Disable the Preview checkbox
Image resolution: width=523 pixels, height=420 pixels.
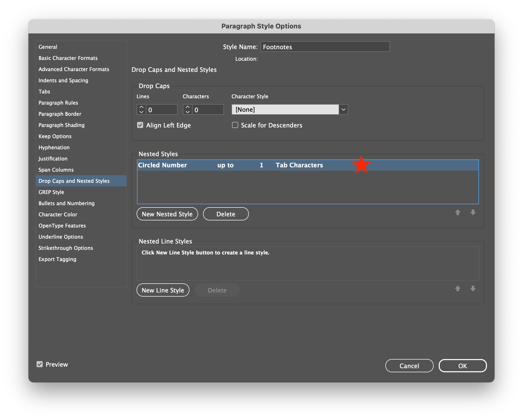[x=40, y=364]
